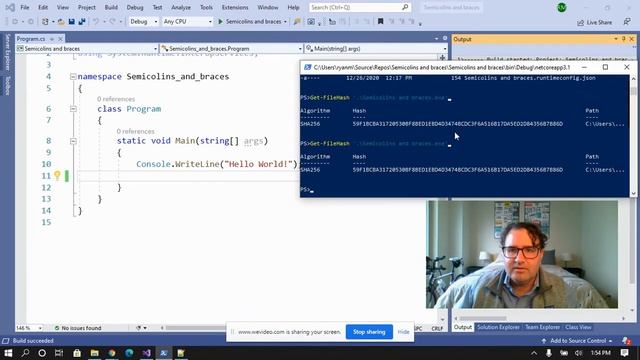Open the Analyze menu
The width and height of the screenshot is (640, 360).
181,7
